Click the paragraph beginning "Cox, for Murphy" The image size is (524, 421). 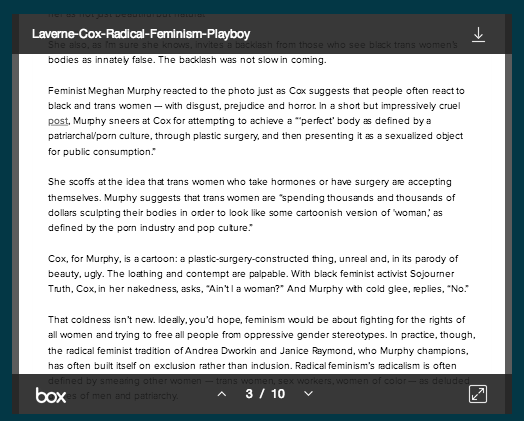258,274
